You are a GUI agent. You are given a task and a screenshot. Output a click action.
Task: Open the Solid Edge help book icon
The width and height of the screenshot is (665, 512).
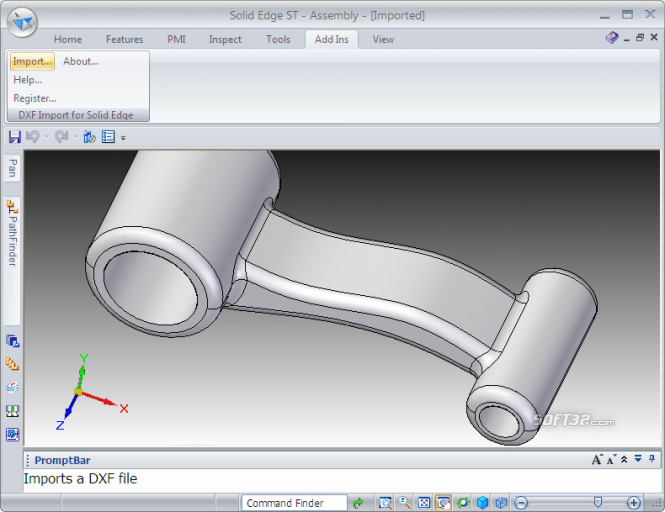612,38
